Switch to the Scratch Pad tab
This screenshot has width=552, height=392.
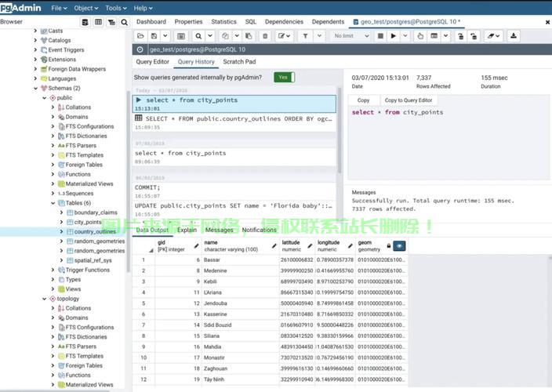239,62
